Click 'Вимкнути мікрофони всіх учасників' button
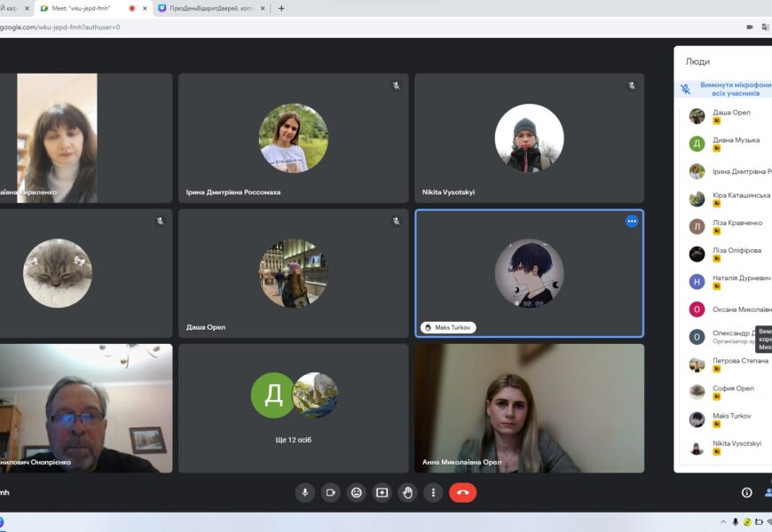 pyautogui.click(x=726, y=89)
